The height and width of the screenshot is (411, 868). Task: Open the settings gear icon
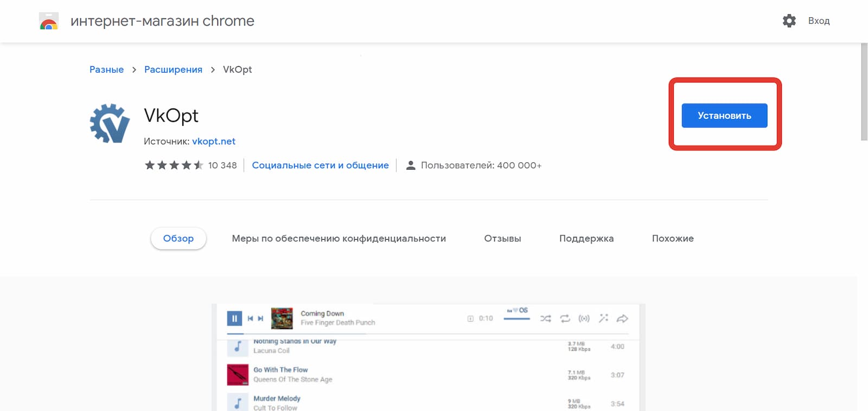click(x=789, y=21)
